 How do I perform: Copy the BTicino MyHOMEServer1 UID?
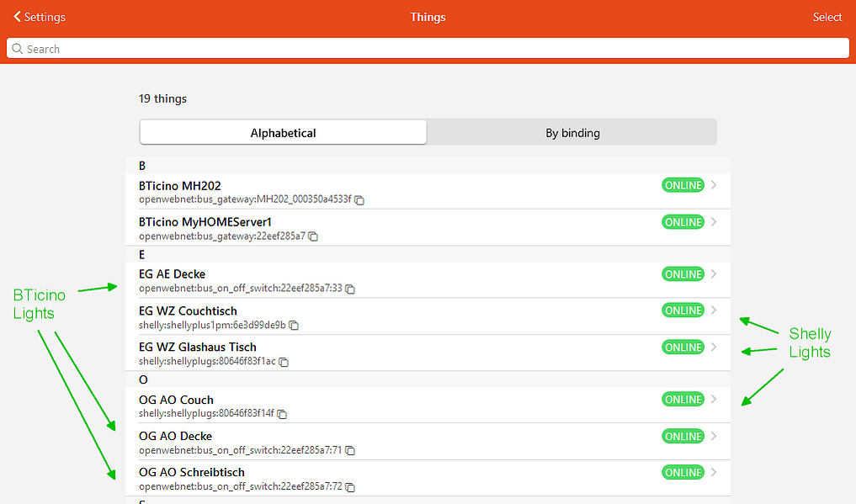[313, 236]
